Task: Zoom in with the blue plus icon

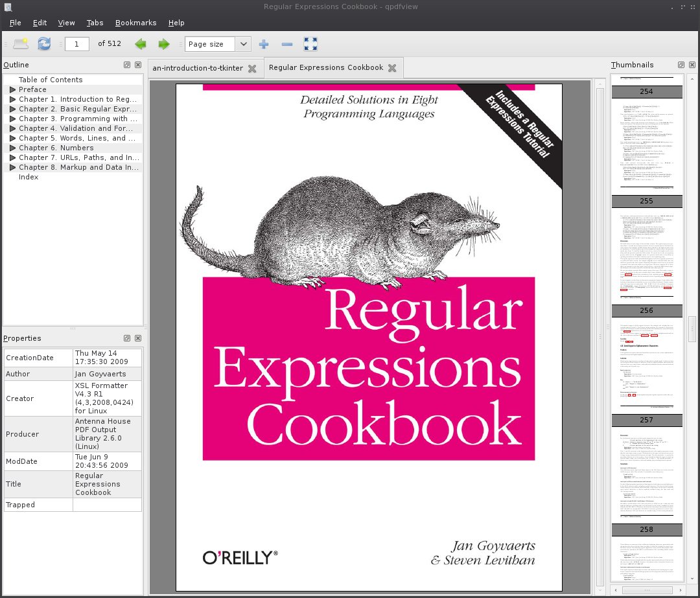Action: 264,44
